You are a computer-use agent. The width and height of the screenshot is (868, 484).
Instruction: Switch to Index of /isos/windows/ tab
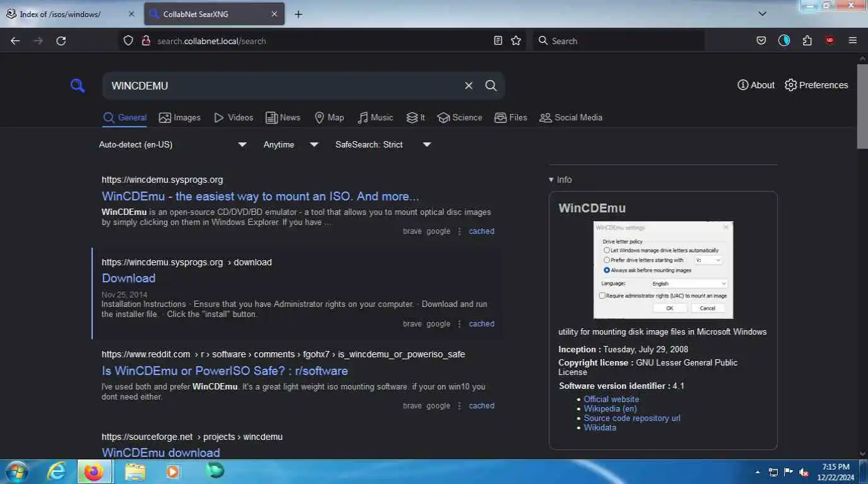(71, 14)
